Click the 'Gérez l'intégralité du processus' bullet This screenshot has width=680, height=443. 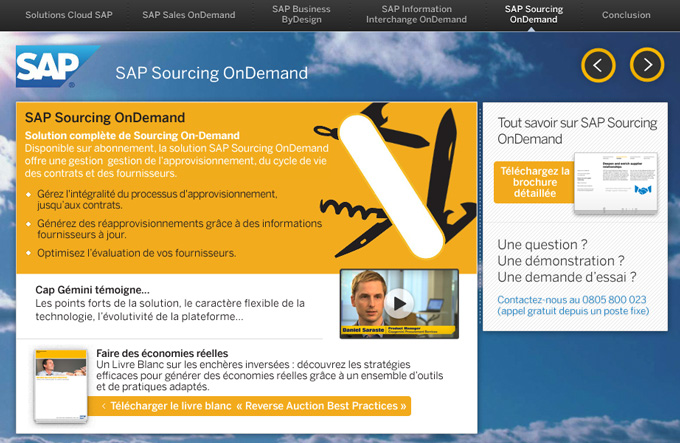click(x=157, y=199)
